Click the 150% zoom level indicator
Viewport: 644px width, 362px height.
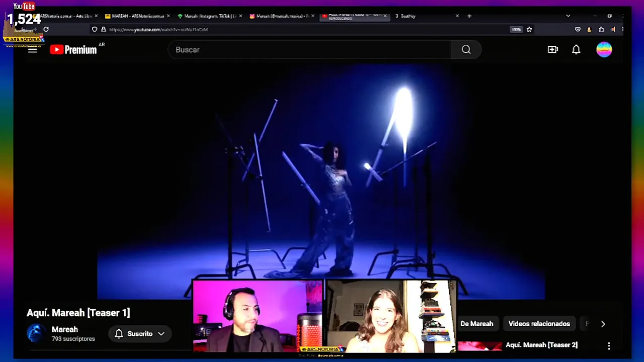[516, 30]
